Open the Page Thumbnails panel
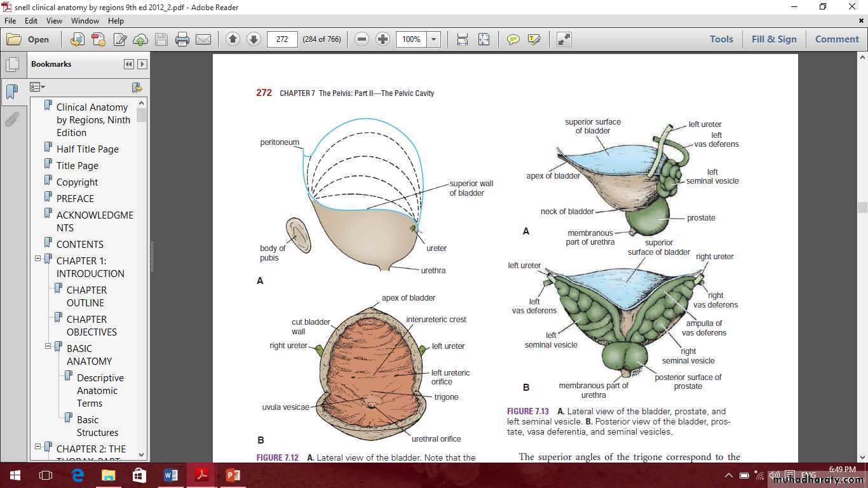Image resolution: width=868 pixels, height=488 pixels. click(x=12, y=64)
